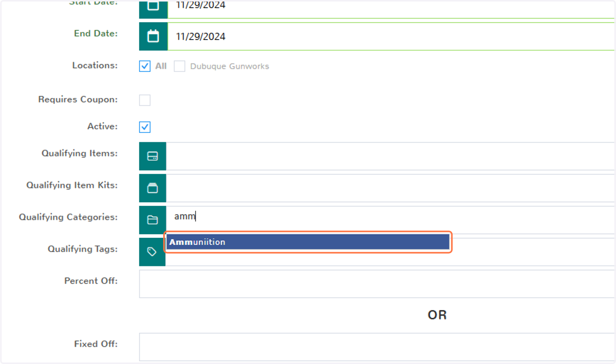Viewport: 616px width, 364px height.
Task: Focus the Fixed Off input field
Action: 377,347
